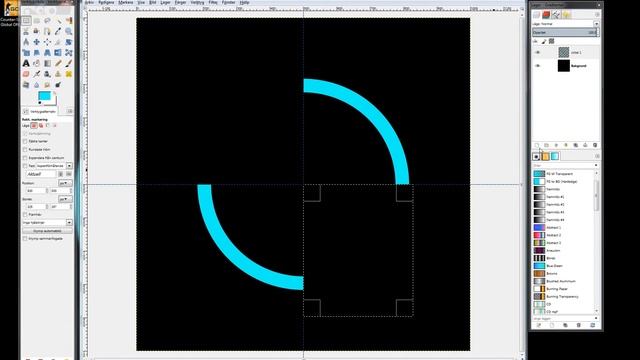The width and height of the screenshot is (640, 360).
Task: Select the Heal tool
Action: click(x=69, y=74)
